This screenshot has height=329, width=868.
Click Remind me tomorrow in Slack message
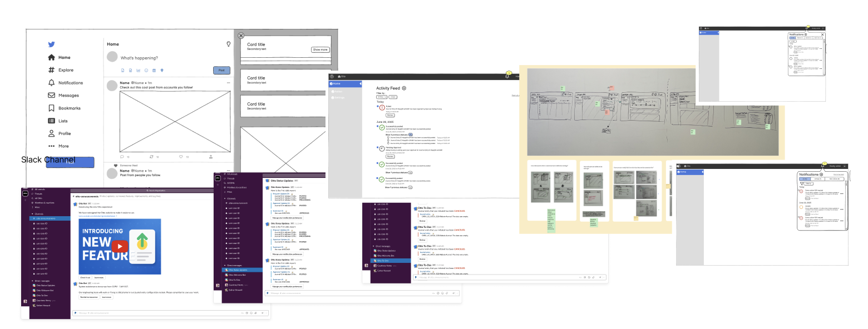pos(89,297)
